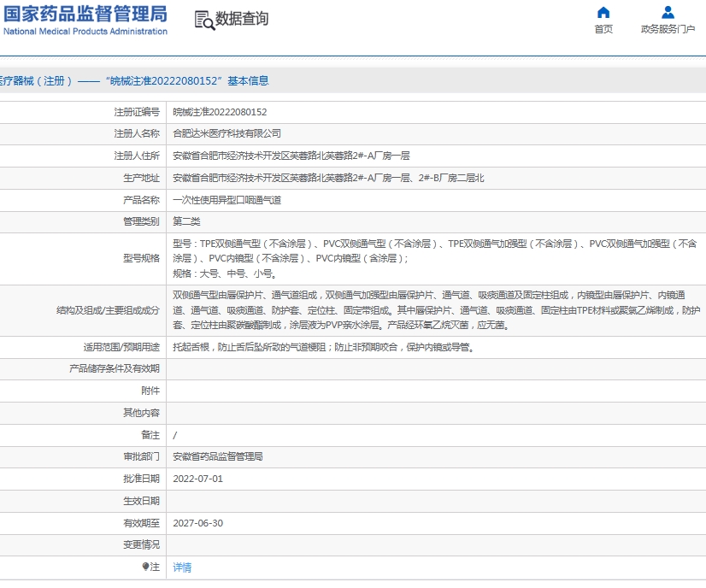This screenshot has height=588, width=706.
Task: Open the 政务服务门户 menu item
Action: pyautogui.click(x=668, y=29)
